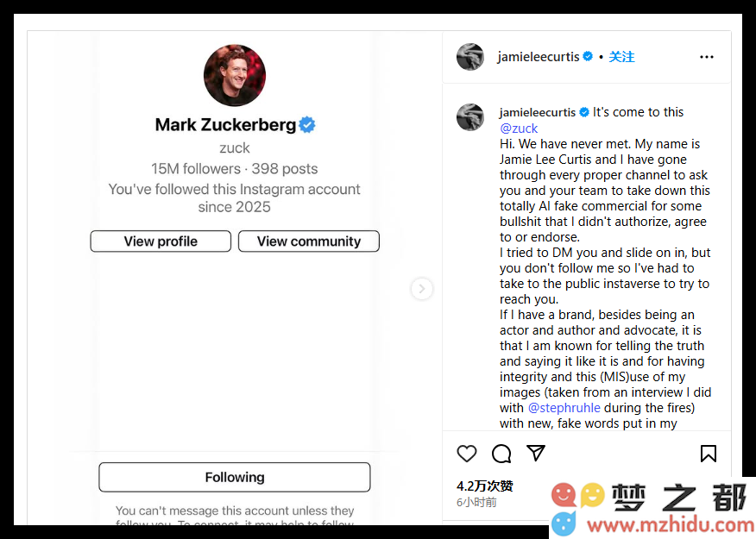Image resolution: width=756 pixels, height=539 pixels.
Task: Share post with paper plane icon
Action: pyautogui.click(x=536, y=453)
